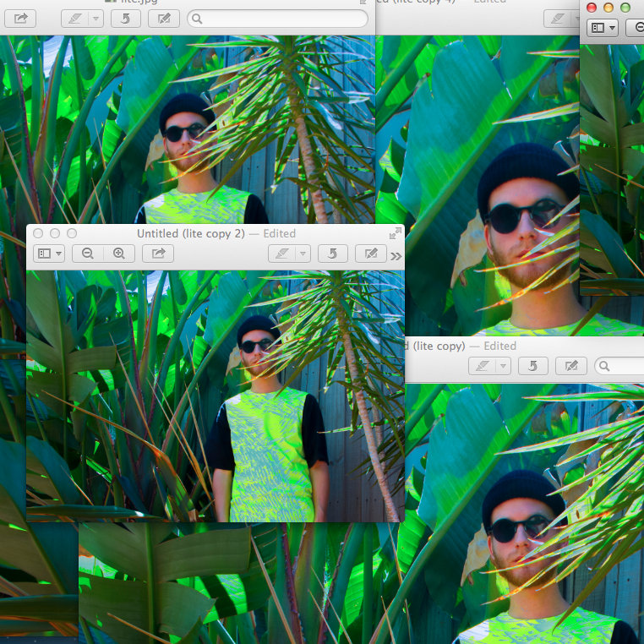Show edit toolbar in lite.jpg window
Screen dimensions: 644x644
[x=163, y=18]
